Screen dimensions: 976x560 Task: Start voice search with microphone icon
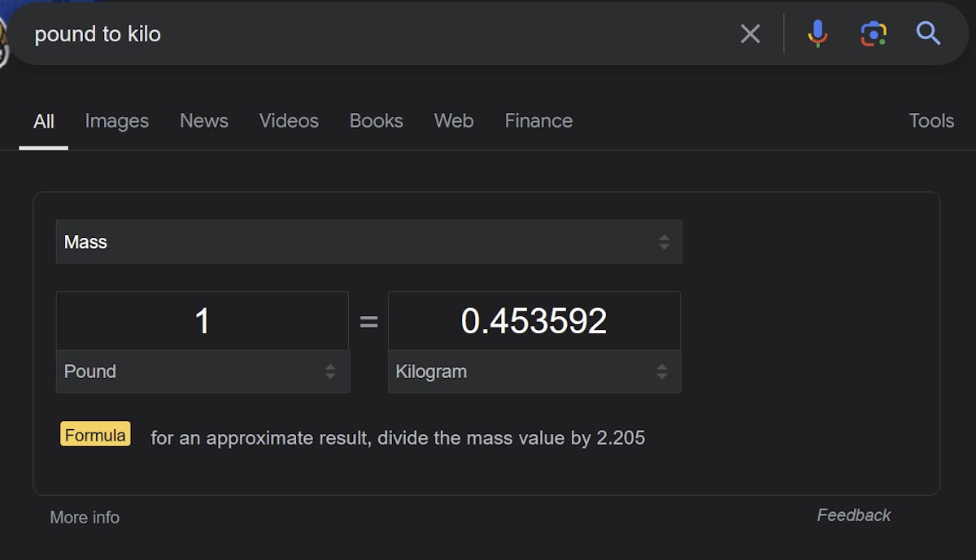coord(817,33)
